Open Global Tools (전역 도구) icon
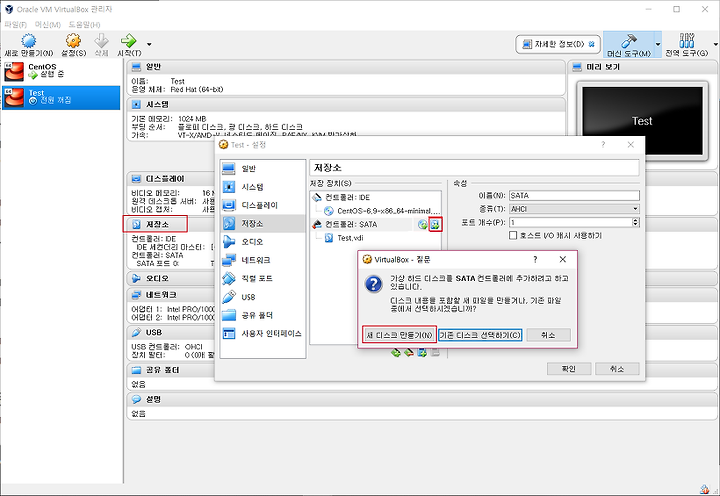Screen dimensions: 720x496 point(687,41)
